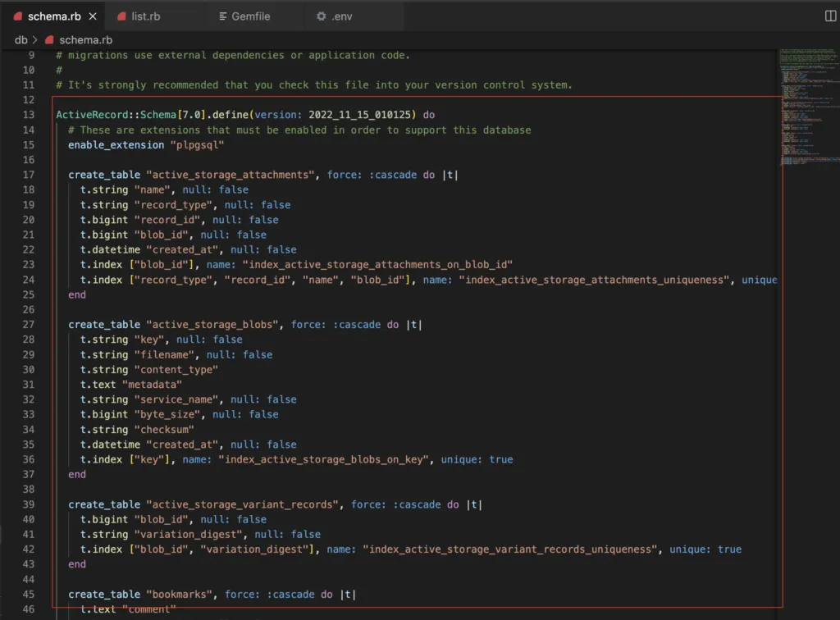Click "service_name" on line 32
The image size is (840, 620).
pos(176,400)
